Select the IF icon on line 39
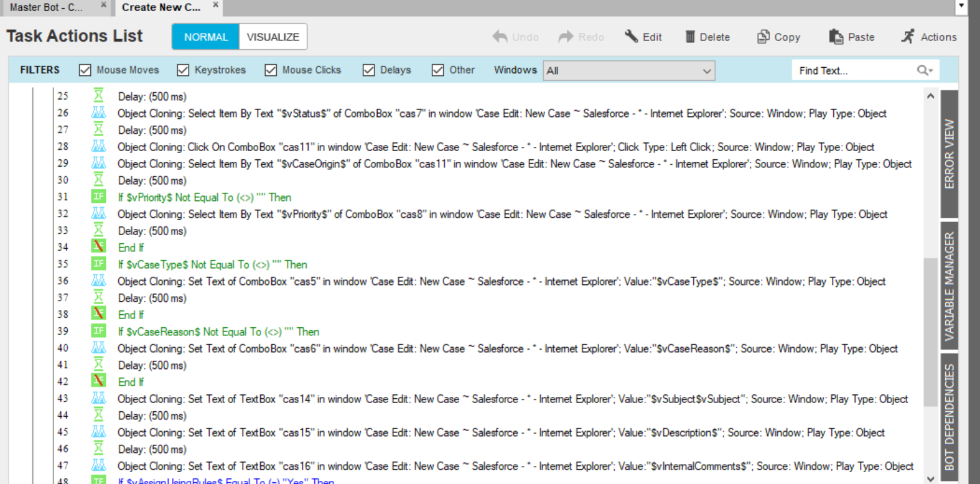Screen dimensions: 980x484 tap(98, 331)
